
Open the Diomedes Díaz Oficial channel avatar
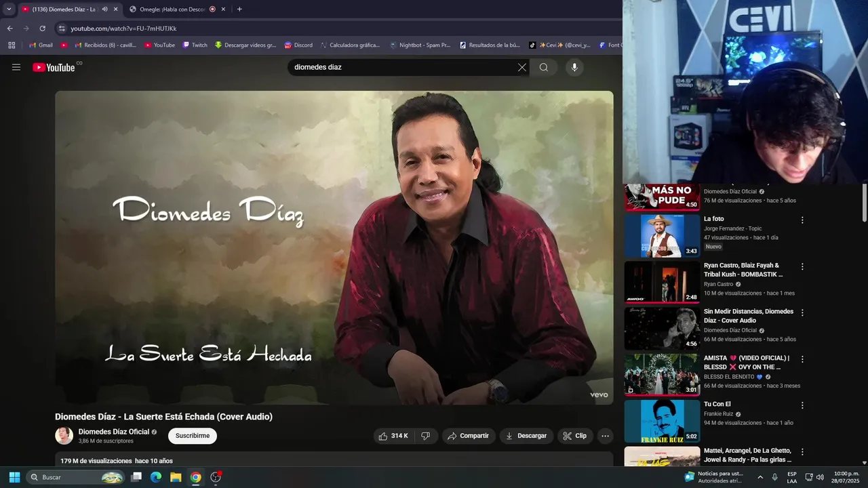click(x=64, y=436)
